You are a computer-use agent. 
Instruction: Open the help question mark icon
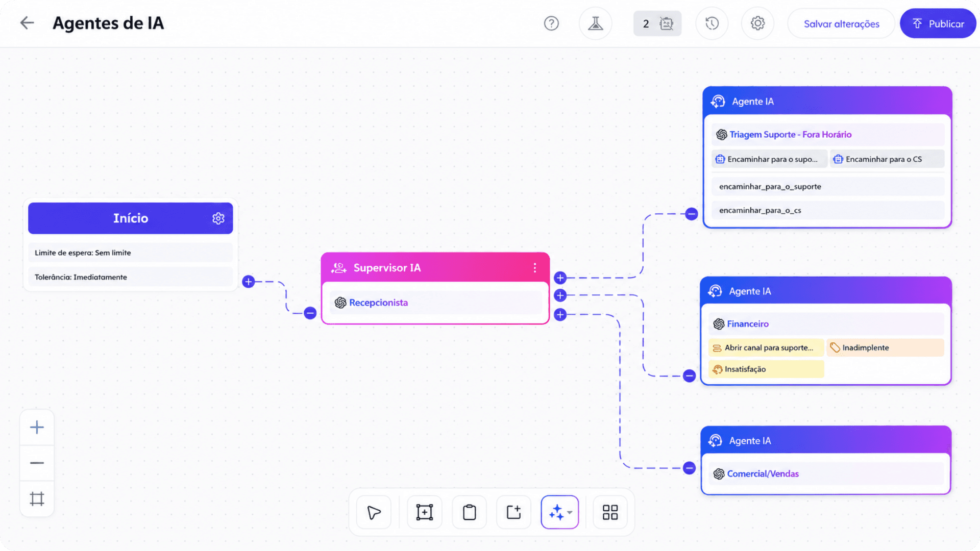tap(551, 23)
